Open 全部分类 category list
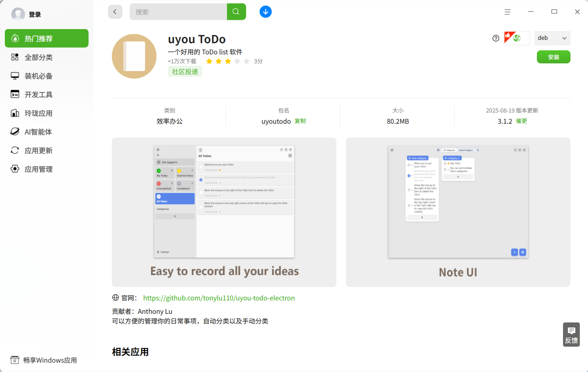Viewport: 588px width, 372px height. (47, 57)
